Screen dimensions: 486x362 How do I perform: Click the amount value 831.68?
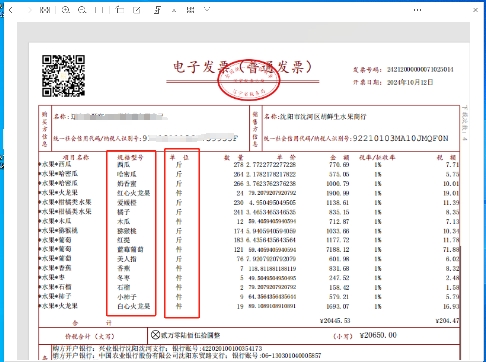(x=340, y=268)
